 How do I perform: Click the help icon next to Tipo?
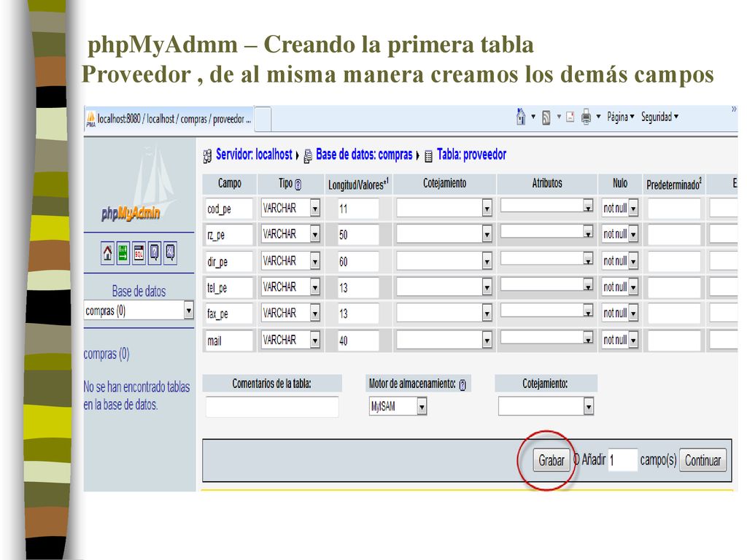point(298,184)
